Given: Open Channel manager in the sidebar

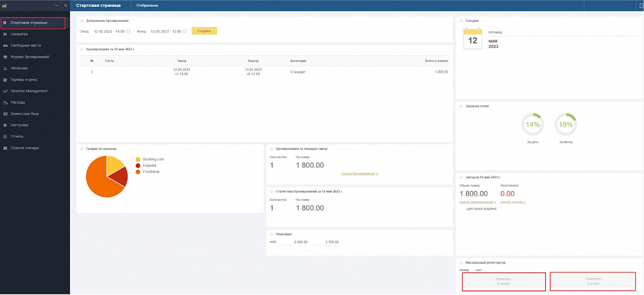Looking at the screenshot, I should (x=25, y=148).
